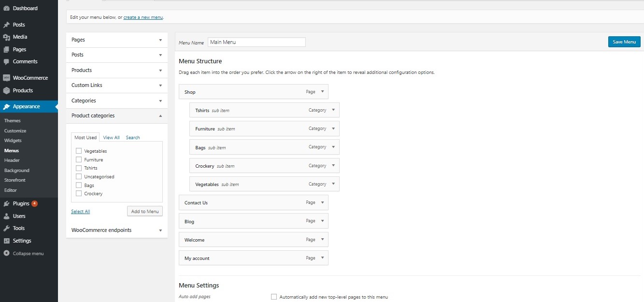Screen dimensions: 644x302
Task: Click the Comments bubble icon
Action: pos(6,61)
